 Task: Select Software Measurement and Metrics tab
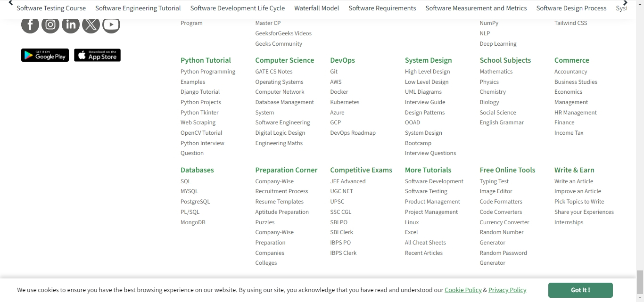coord(476,8)
